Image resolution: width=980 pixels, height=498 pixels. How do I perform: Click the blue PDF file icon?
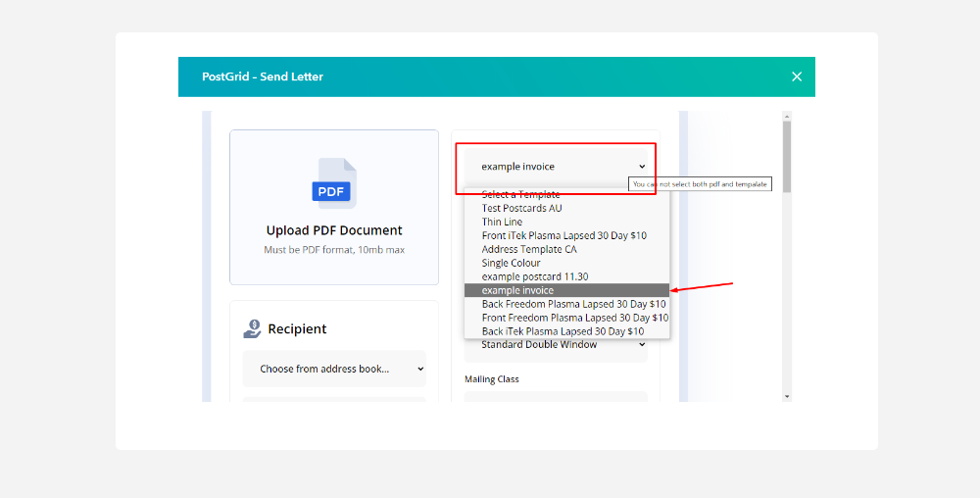click(x=333, y=183)
